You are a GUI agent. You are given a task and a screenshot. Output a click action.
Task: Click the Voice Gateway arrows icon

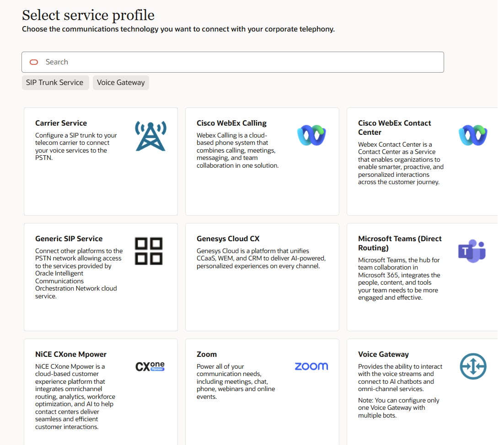pos(473,366)
